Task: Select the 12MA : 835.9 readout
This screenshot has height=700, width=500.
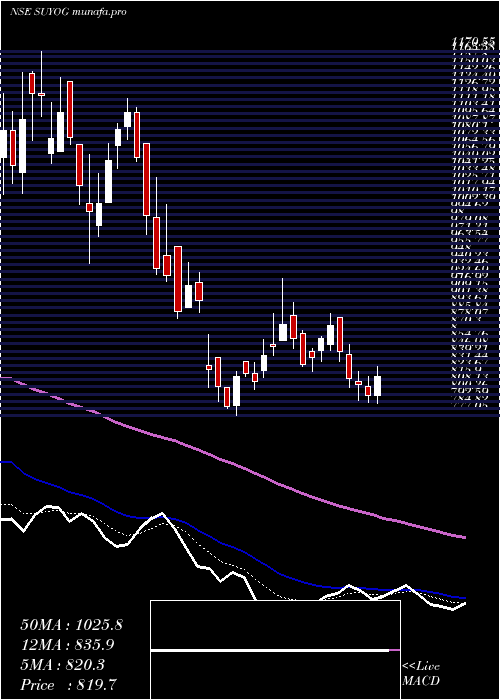Action: tap(67, 645)
